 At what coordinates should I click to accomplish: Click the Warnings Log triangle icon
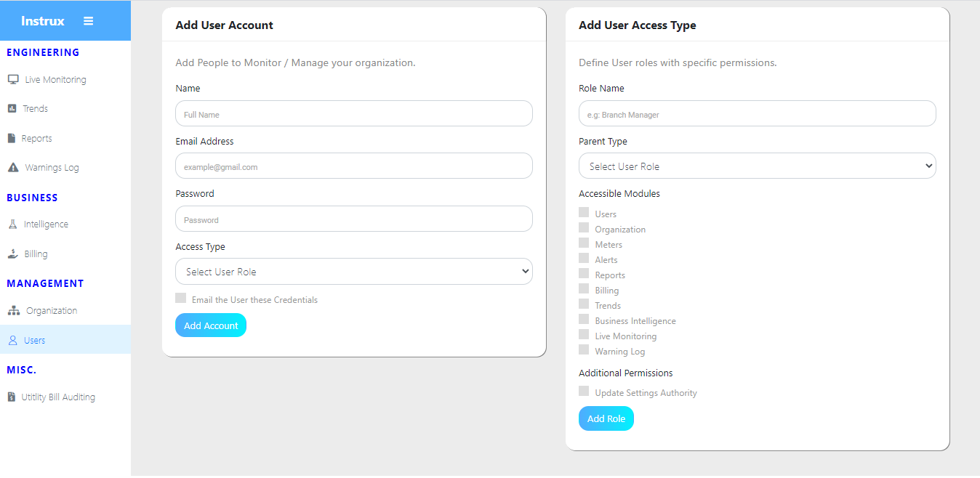click(x=12, y=167)
